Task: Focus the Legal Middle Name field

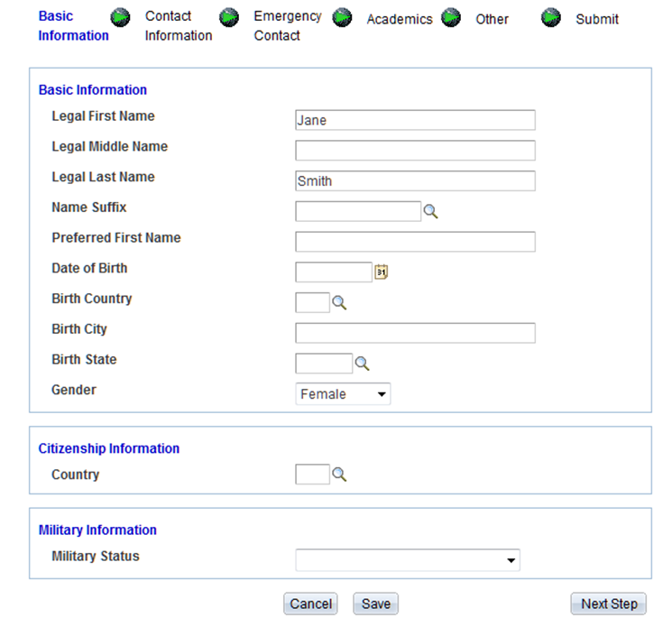Action: pyautogui.click(x=415, y=151)
